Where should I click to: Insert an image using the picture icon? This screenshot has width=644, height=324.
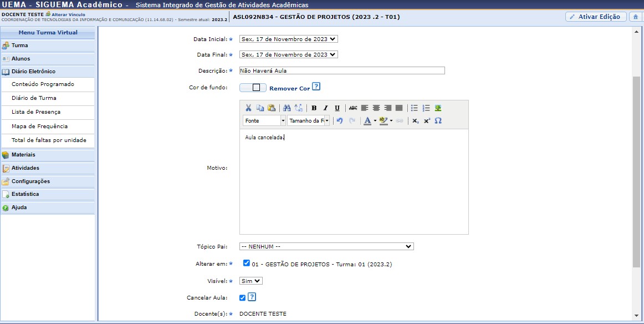(x=438, y=108)
